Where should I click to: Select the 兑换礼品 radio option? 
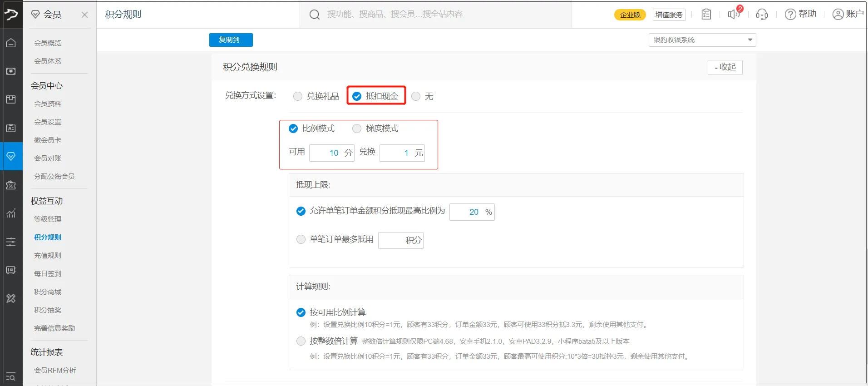[x=298, y=96]
